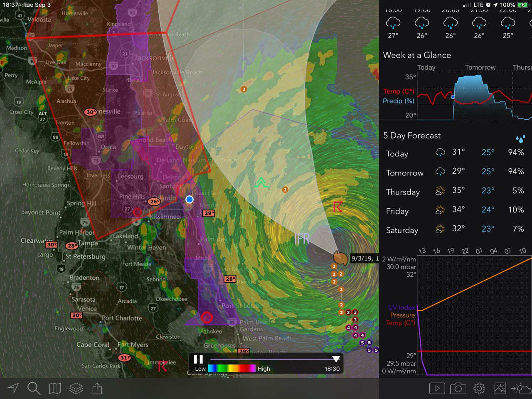Tap the camera snapshot icon
Image resolution: width=532 pixels, height=399 pixels.
coord(458,389)
